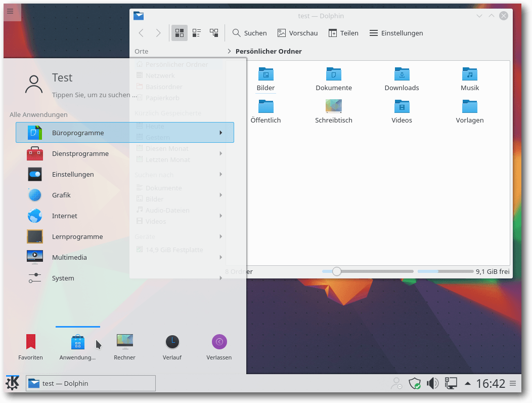This screenshot has width=532, height=403.
Task: Open the Öffentlich folder
Action: (x=265, y=112)
